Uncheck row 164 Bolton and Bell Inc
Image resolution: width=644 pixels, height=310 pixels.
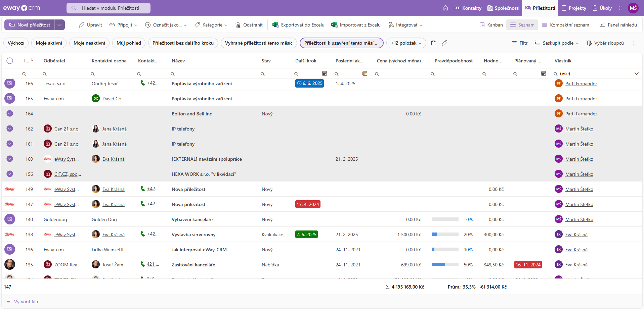[10, 113]
